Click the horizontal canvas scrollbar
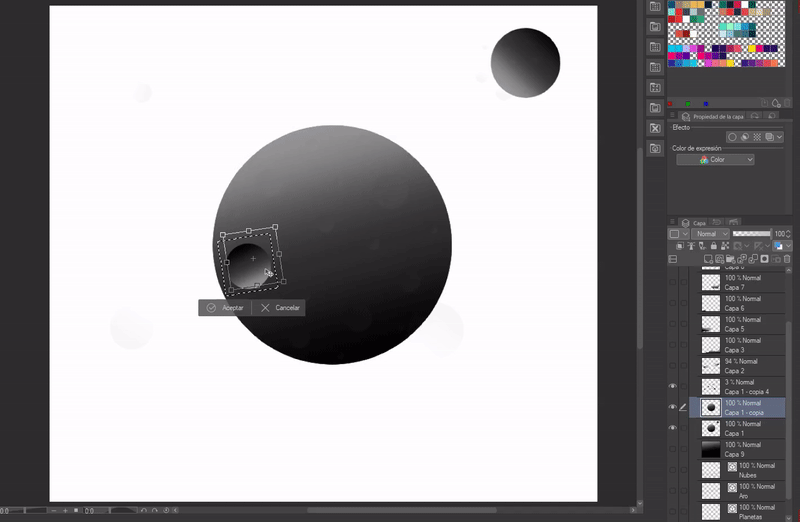The image size is (800, 522). coord(402,510)
